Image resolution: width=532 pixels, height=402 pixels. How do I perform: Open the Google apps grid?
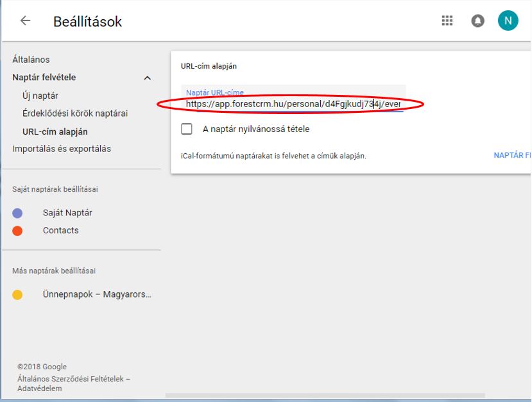(x=447, y=21)
